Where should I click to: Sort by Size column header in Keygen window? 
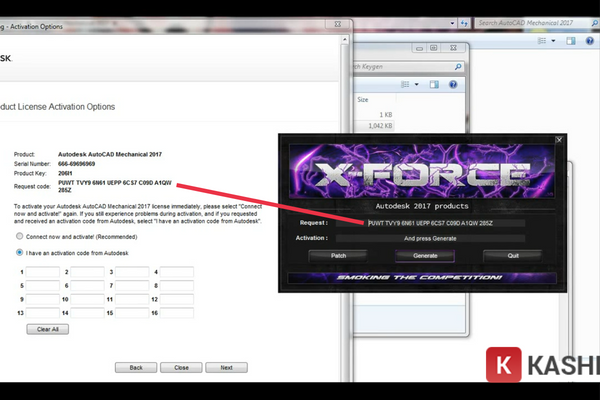click(363, 100)
